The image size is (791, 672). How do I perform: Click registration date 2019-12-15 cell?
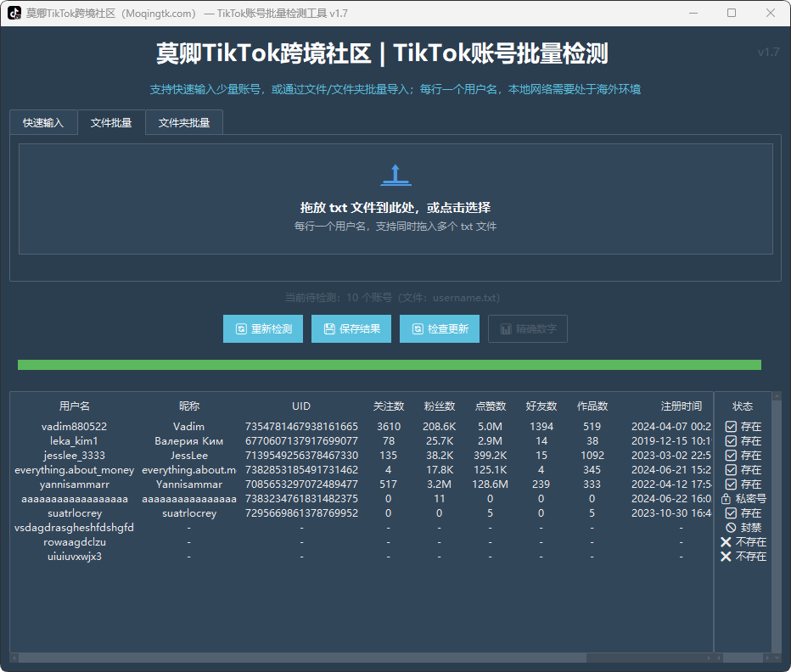click(671, 441)
